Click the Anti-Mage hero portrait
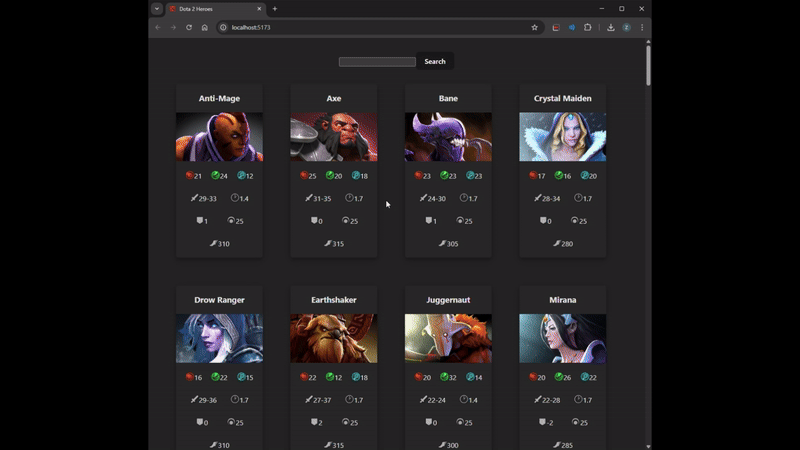 click(219, 137)
